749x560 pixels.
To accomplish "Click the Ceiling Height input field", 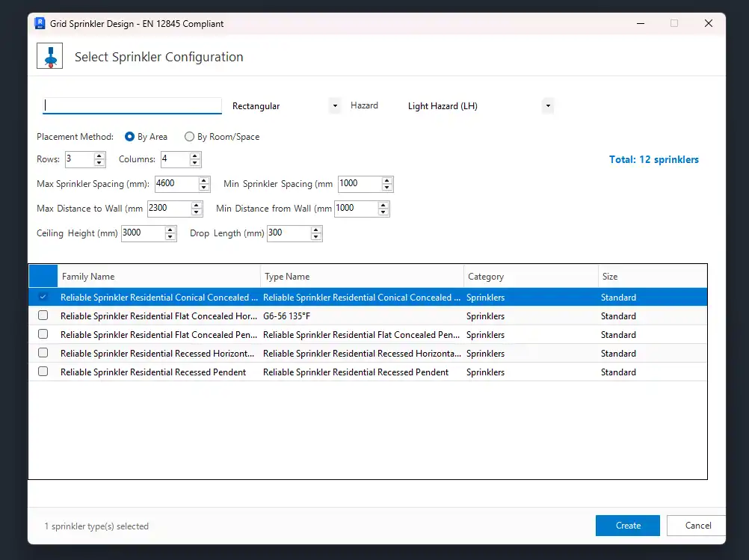I will click(x=141, y=233).
